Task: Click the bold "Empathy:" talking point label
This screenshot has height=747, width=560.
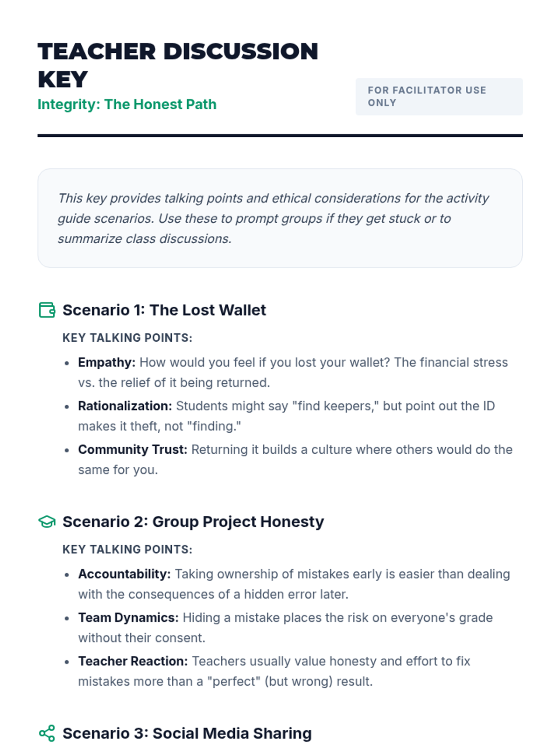Action: click(106, 362)
